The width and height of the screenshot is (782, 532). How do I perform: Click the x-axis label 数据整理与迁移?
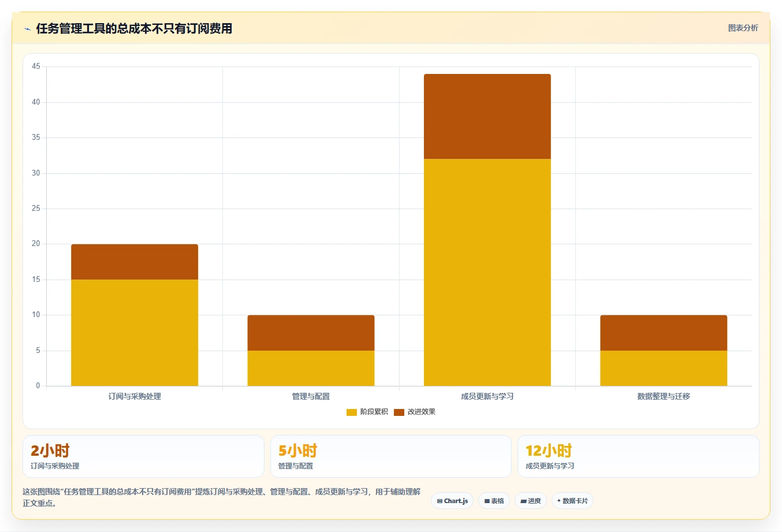pyautogui.click(x=664, y=396)
